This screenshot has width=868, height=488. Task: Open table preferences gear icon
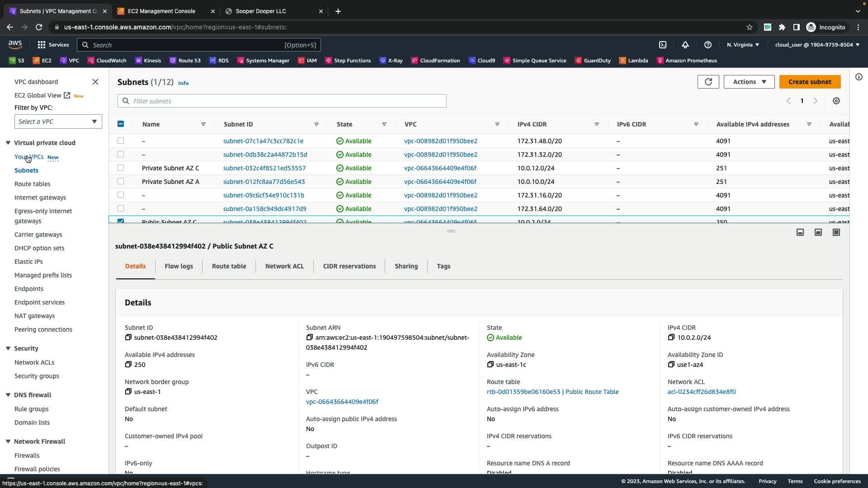tap(836, 101)
